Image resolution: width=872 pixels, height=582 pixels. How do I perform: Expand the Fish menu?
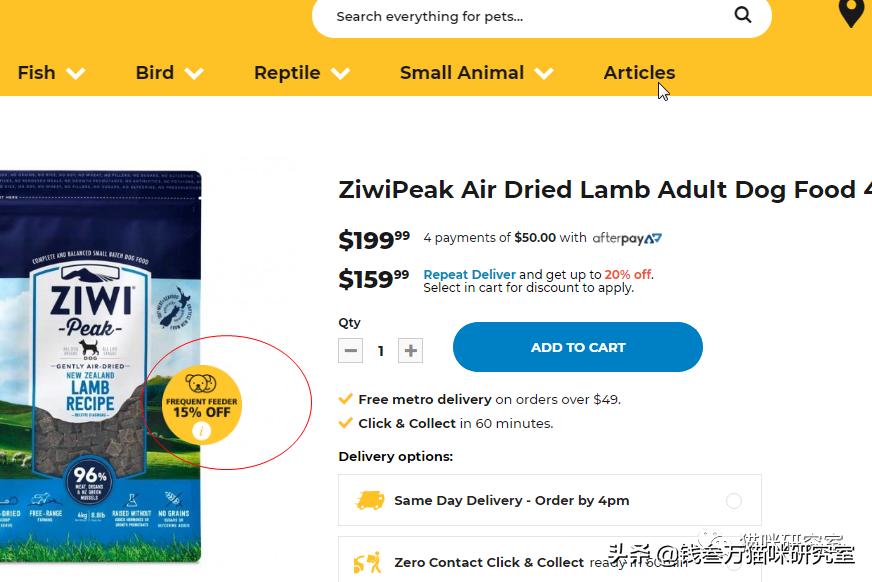tap(51, 73)
